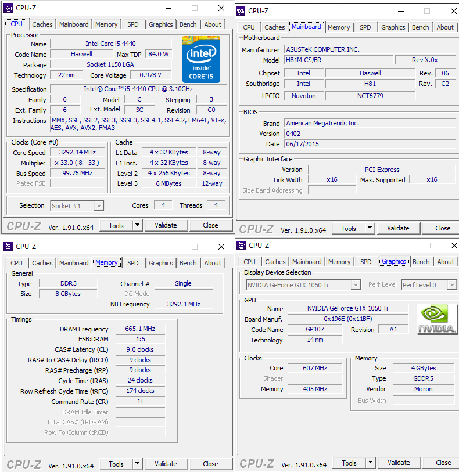Click BIOS date 06/17/2015 field

tap(370, 144)
